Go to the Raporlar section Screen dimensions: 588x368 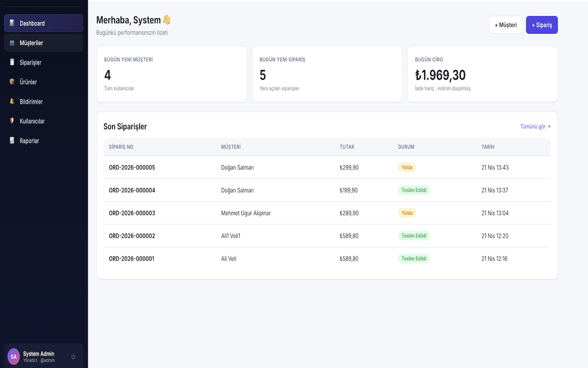[x=29, y=141]
